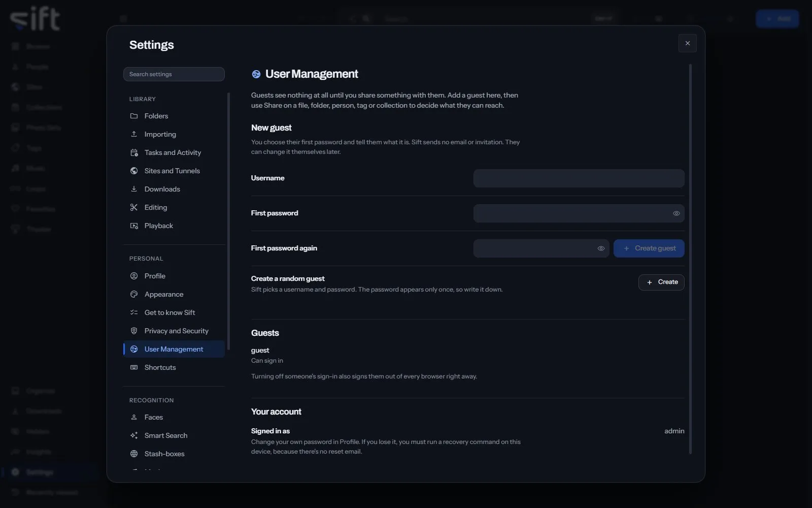This screenshot has width=812, height=508.
Task: Click the "Your account" heading
Action: 276,412
